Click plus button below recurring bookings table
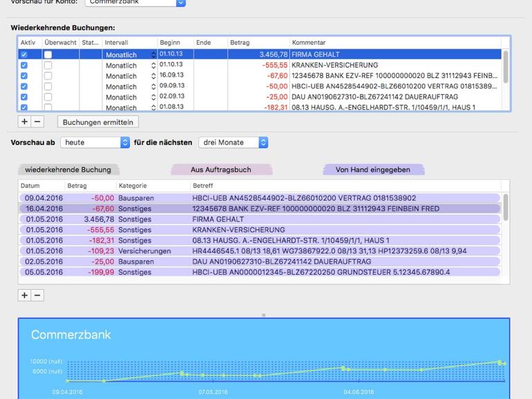532x399 pixels. 24,121
